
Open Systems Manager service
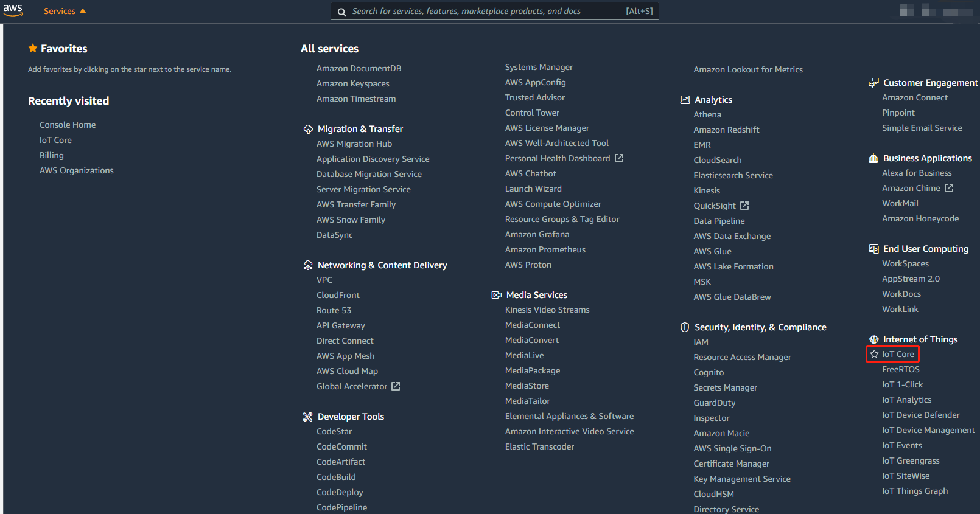(x=539, y=67)
